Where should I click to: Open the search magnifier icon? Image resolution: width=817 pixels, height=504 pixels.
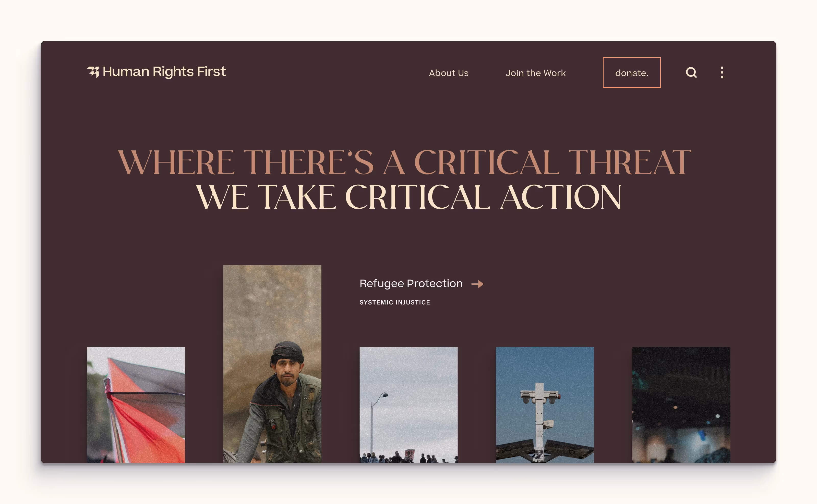(x=691, y=72)
